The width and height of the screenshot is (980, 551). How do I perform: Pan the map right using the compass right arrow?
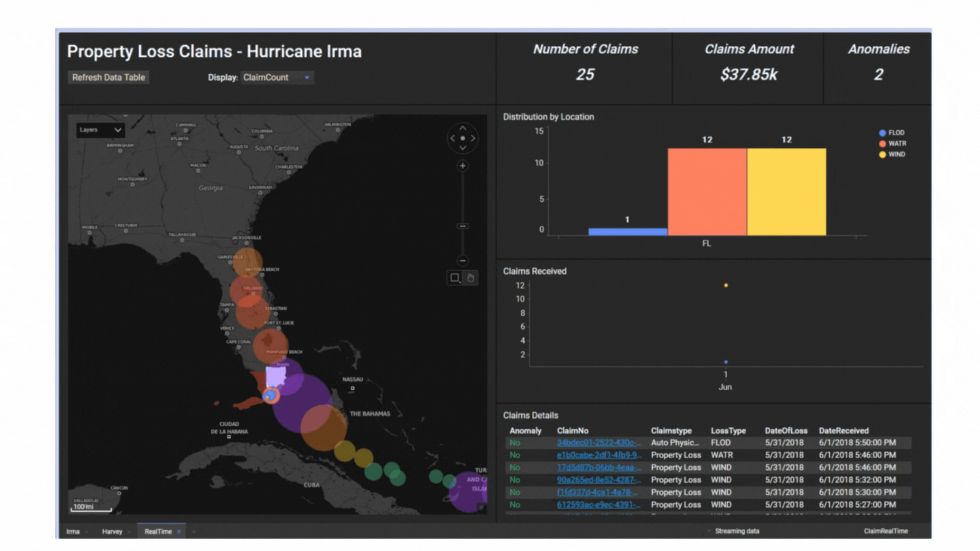pyautogui.click(x=474, y=138)
